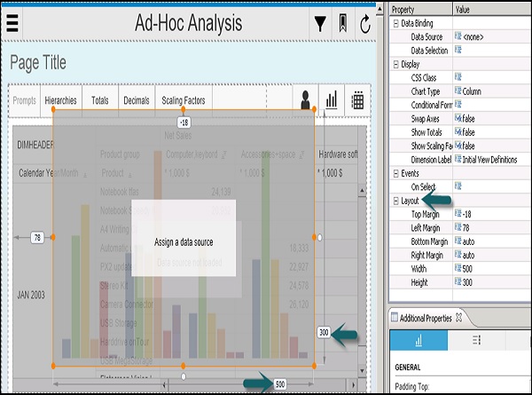Click the refresh icon in header
This screenshot has width=532, height=395.
click(364, 25)
